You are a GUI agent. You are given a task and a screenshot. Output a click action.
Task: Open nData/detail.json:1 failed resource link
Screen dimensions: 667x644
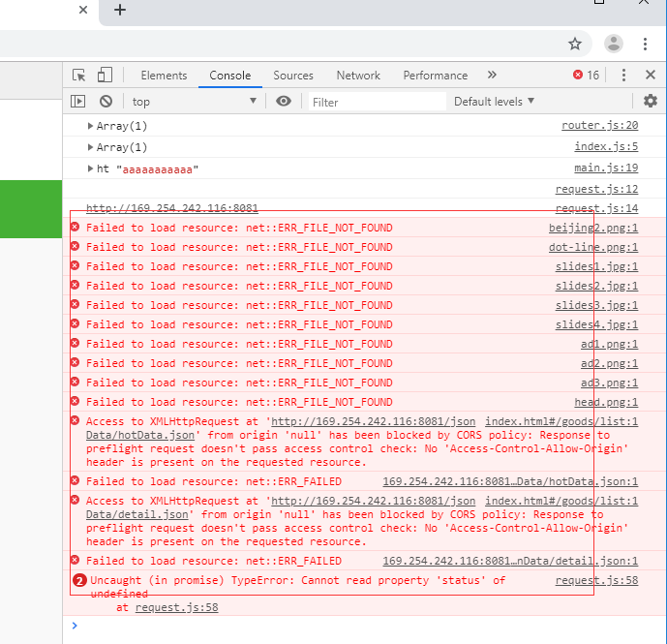[510, 561]
